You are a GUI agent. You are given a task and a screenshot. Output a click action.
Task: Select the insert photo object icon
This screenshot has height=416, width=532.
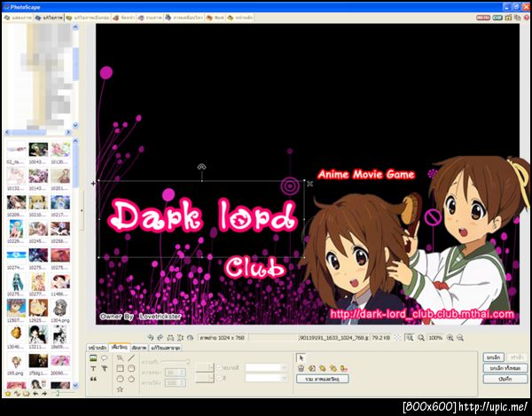(x=93, y=358)
